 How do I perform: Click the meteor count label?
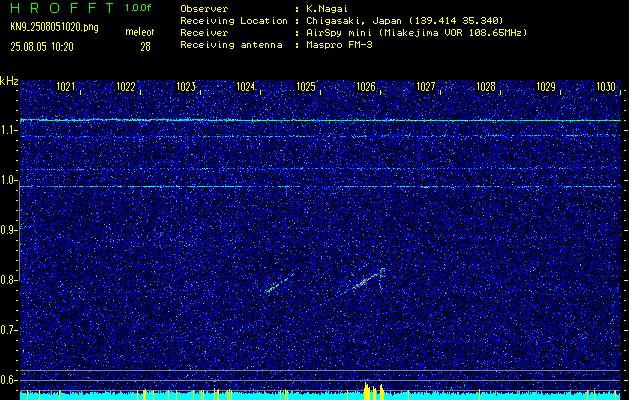point(140,32)
